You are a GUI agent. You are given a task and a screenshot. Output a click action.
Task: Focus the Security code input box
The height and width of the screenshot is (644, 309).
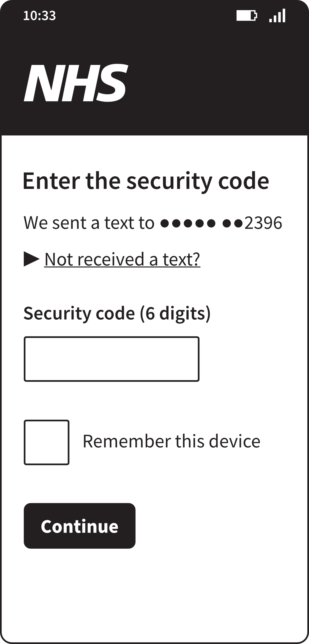(x=111, y=359)
